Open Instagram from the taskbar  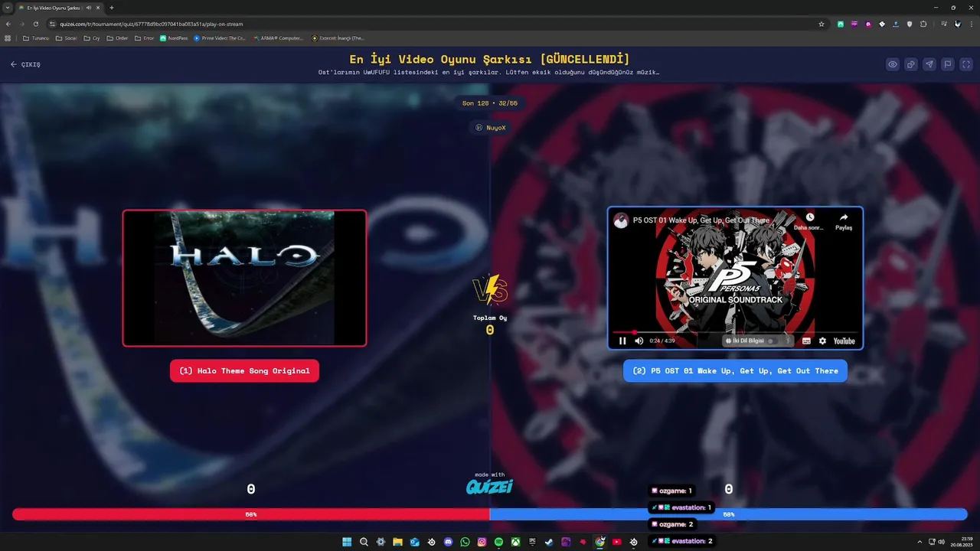(x=482, y=542)
